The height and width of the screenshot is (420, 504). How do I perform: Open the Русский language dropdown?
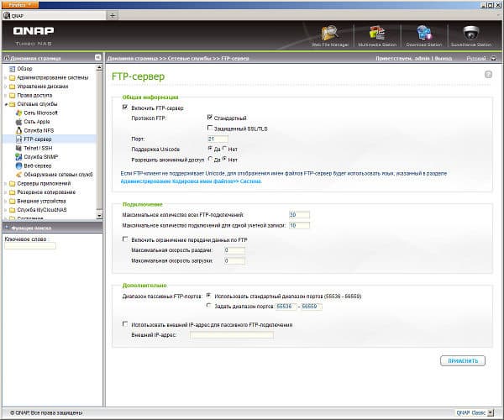(493, 59)
